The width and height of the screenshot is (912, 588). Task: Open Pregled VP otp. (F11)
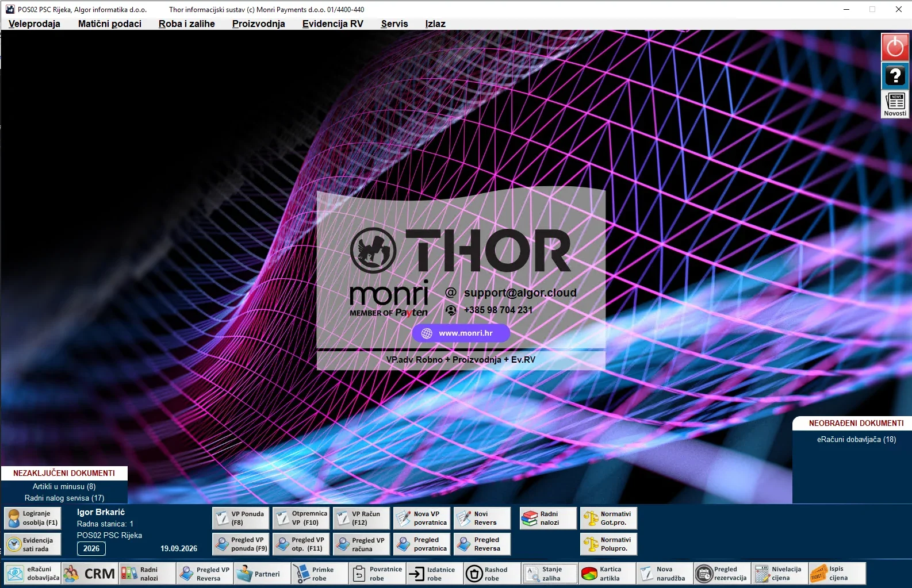(301, 544)
